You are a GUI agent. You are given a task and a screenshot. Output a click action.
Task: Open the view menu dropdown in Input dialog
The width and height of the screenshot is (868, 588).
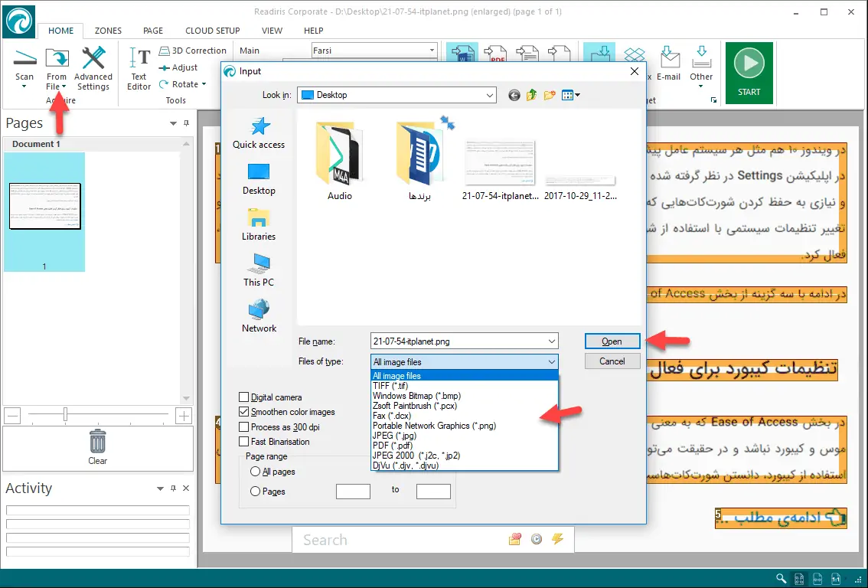pos(577,95)
